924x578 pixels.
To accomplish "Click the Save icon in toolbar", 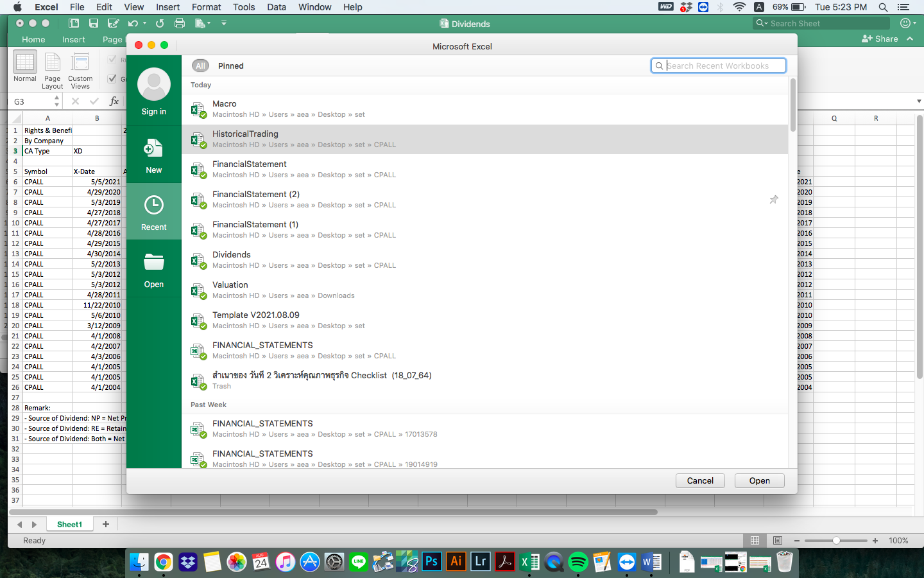I will [94, 23].
